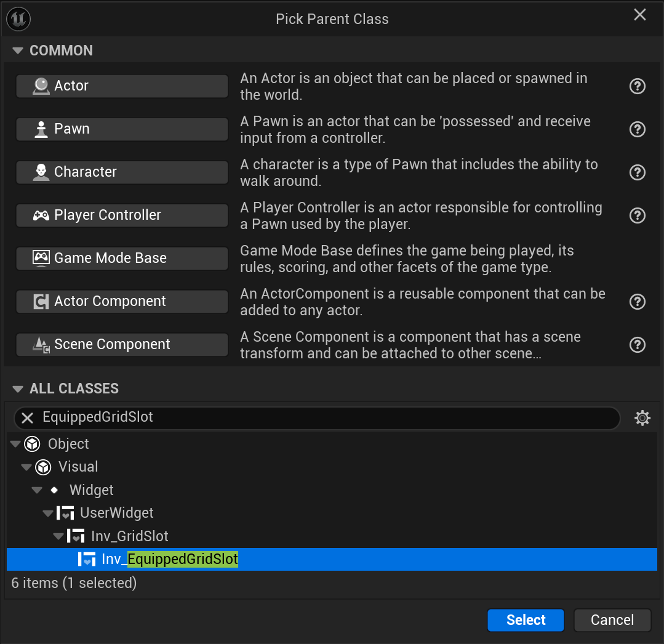The height and width of the screenshot is (644, 664).
Task: Select Inv_GridSlot in the class tree
Action: 129,536
